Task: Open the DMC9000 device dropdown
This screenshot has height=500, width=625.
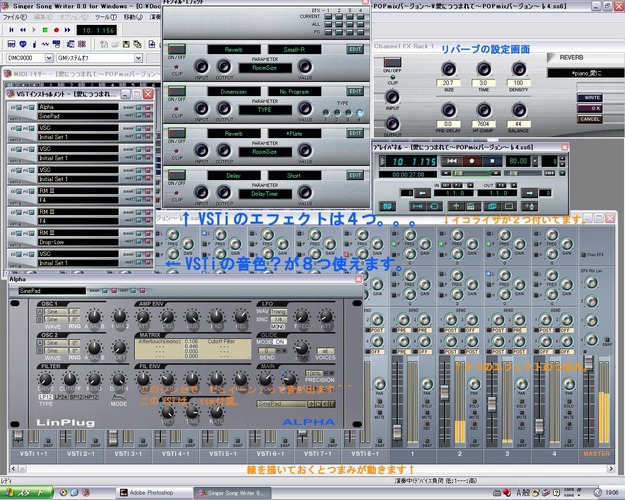Action: [x=49, y=58]
